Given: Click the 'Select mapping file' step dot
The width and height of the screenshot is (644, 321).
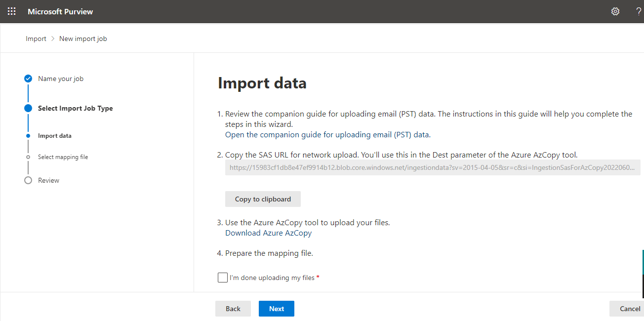Looking at the screenshot, I should pyautogui.click(x=28, y=157).
